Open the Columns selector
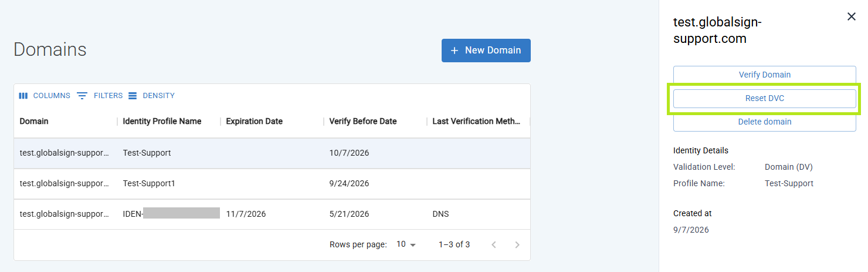 point(45,96)
